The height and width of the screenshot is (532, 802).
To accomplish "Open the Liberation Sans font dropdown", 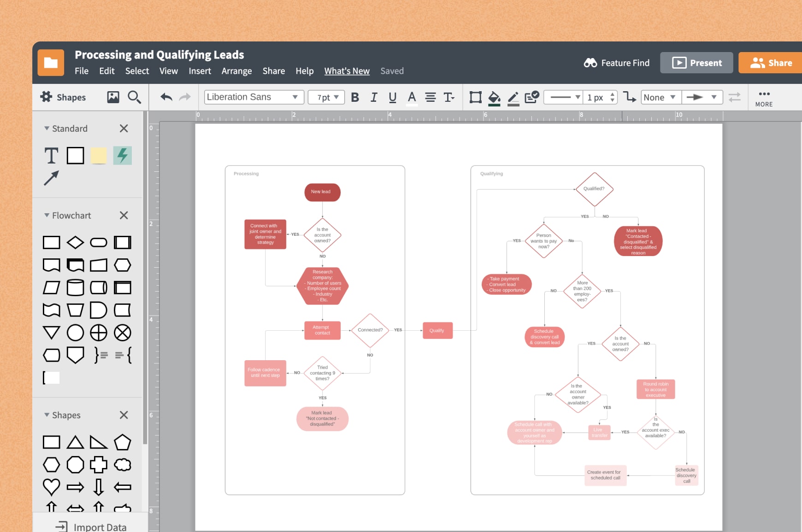I will click(x=254, y=97).
